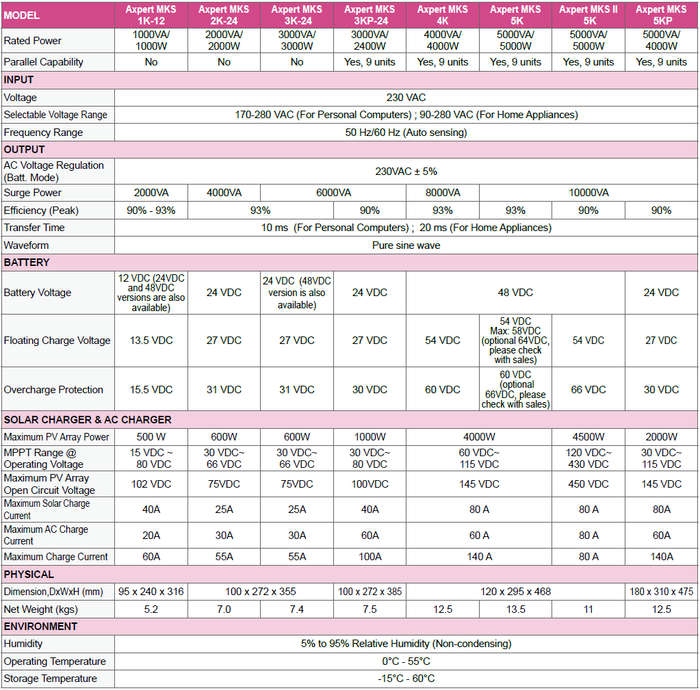Click the 5000VA/4000W rated power cell
700x690 pixels.
(x=661, y=41)
